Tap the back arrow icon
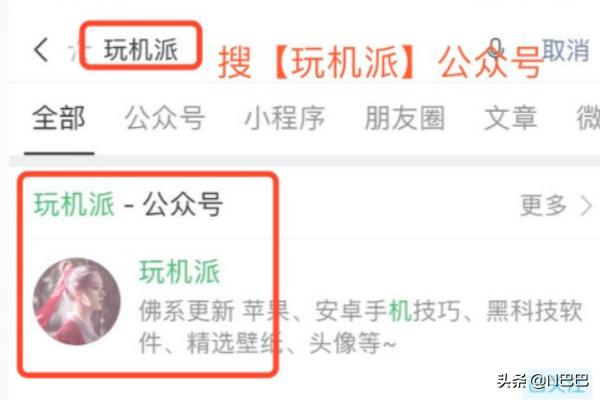 [x=41, y=50]
